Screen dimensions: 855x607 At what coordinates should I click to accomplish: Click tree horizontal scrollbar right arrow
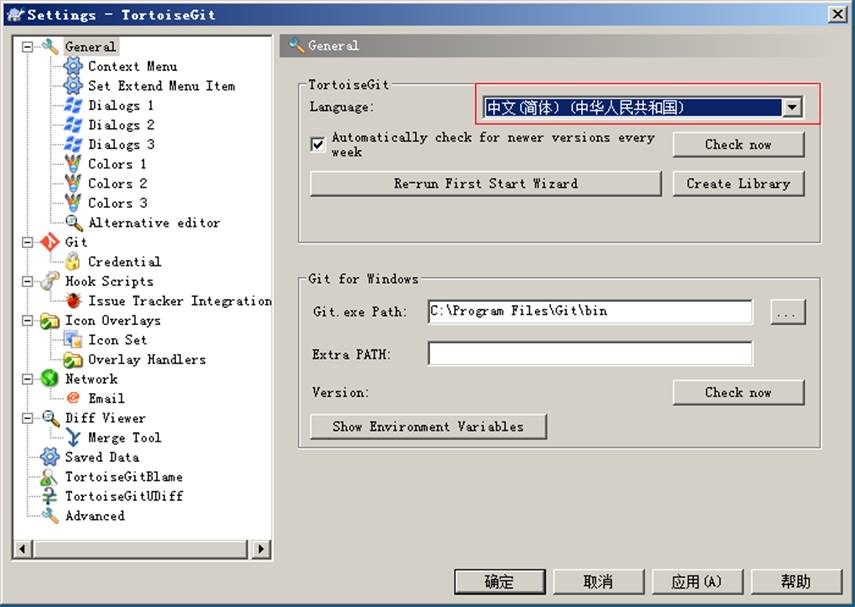tap(261, 549)
